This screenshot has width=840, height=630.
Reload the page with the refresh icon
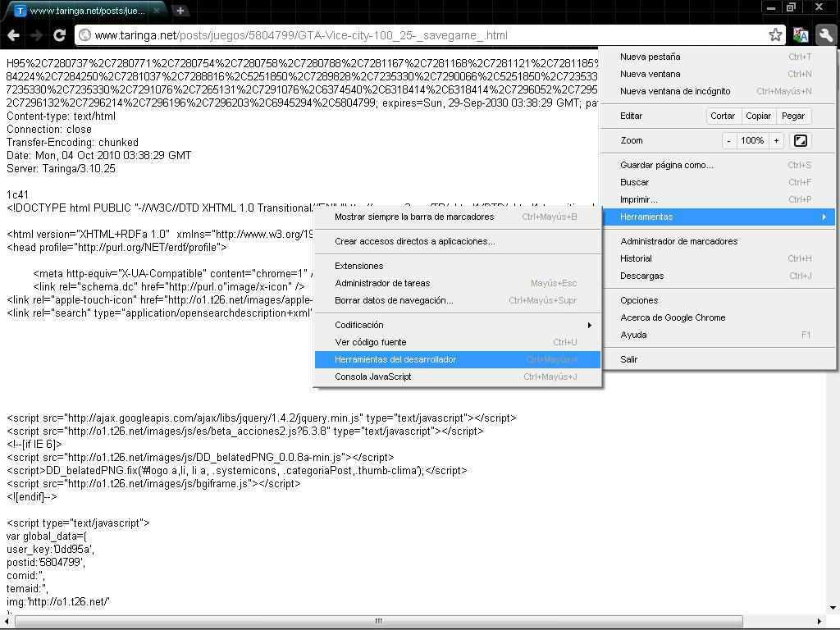[59, 35]
